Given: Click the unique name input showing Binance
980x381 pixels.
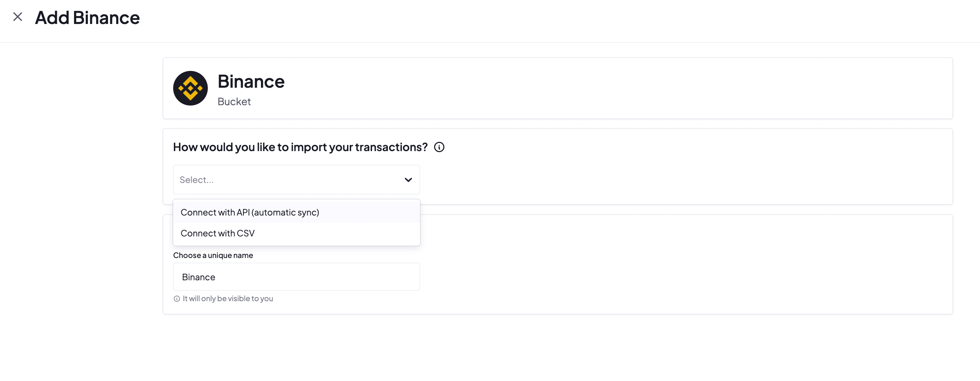Looking at the screenshot, I should (296, 277).
